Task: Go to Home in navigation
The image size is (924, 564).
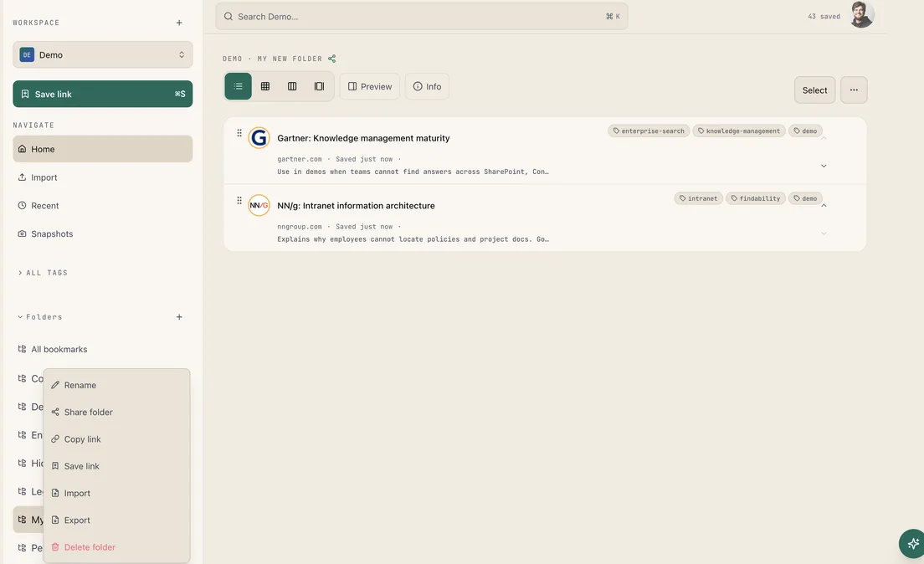Action: 103,149
